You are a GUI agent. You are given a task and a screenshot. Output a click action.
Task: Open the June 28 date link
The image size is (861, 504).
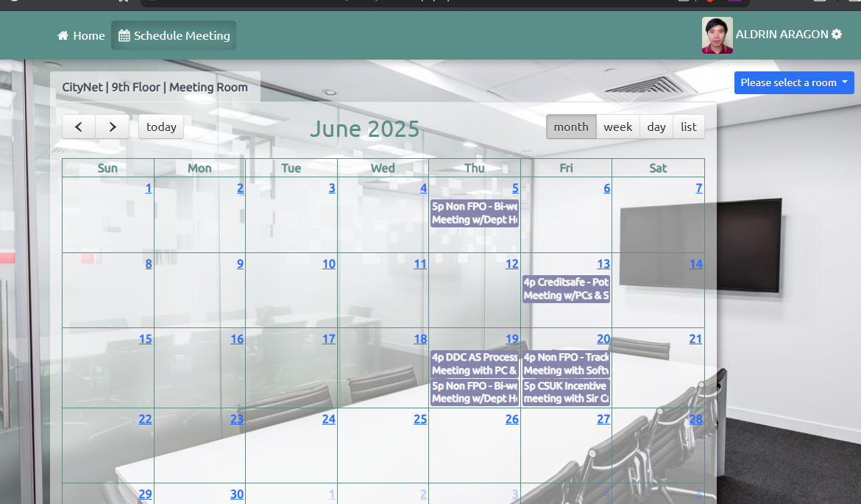click(697, 419)
